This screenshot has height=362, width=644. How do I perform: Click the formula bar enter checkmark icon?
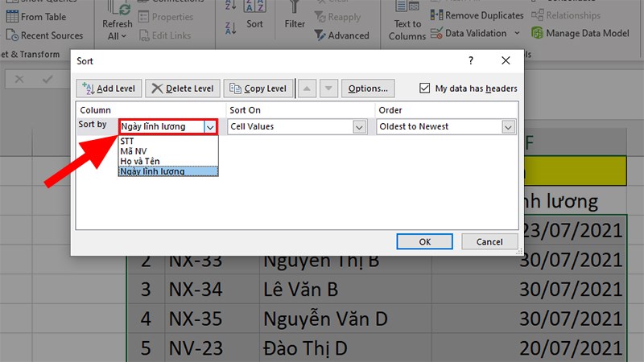pos(47,79)
